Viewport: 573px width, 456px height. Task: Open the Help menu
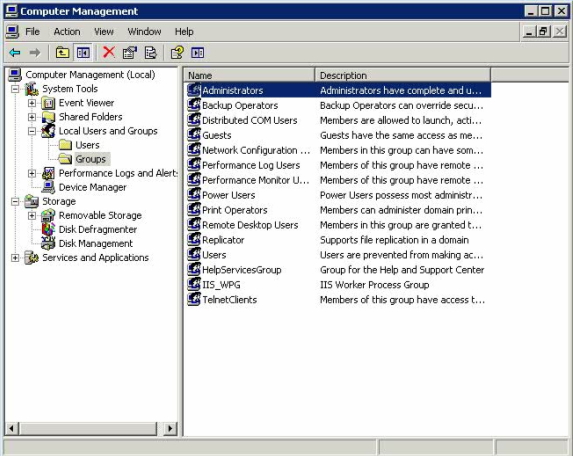tap(184, 32)
